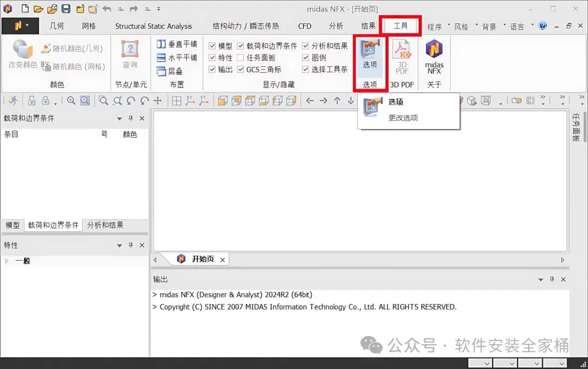Open the 输出 panel options arrow
Image resolution: width=588 pixels, height=369 pixels.
(x=541, y=280)
